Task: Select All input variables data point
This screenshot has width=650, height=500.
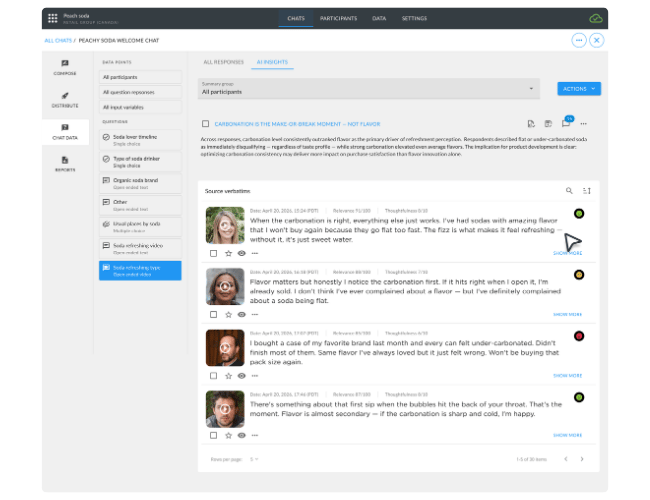Action: (x=140, y=107)
